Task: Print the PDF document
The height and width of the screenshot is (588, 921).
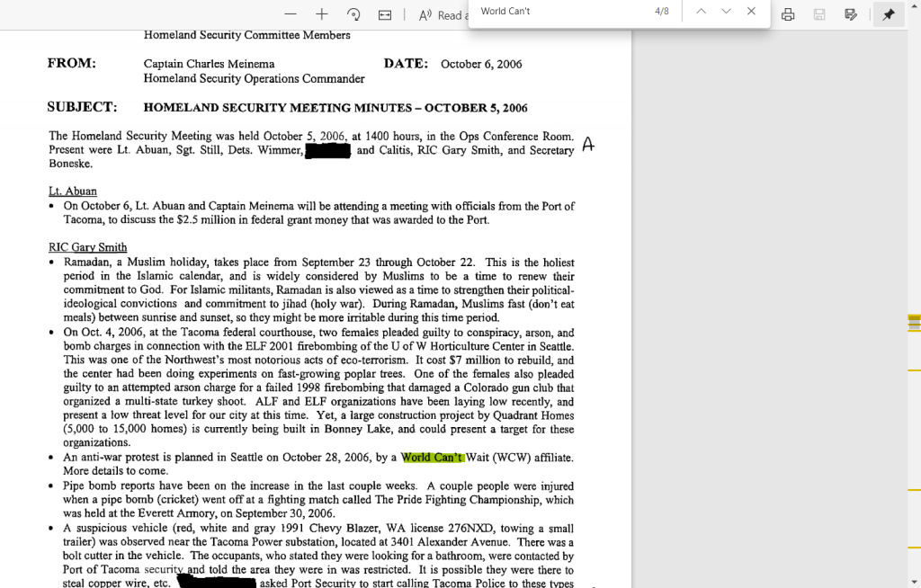Action: click(788, 14)
